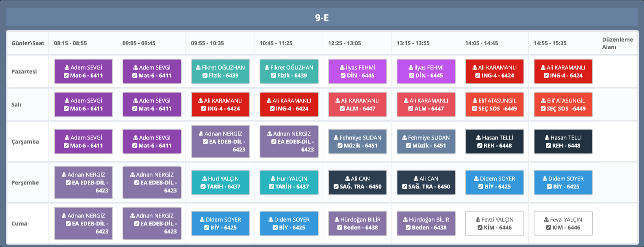
Task: Click edit icon beside Müzik - 6451 at 13:15
Action: pos(408,146)
